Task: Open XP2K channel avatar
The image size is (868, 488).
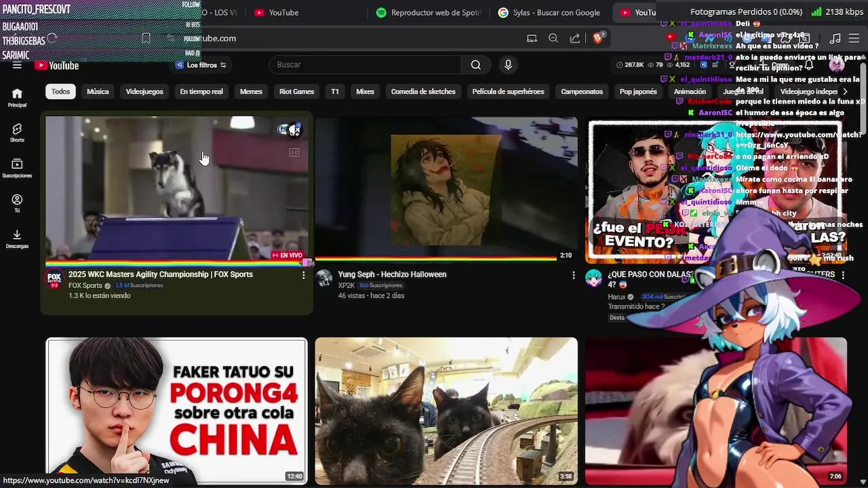Action: [x=324, y=279]
